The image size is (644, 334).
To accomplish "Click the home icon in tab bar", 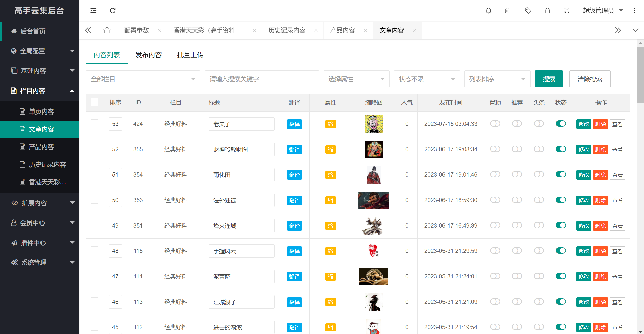I will pos(107,30).
